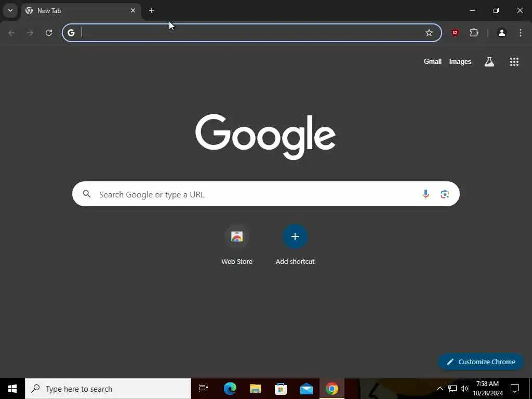Restore down the Chrome window

(x=496, y=10)
